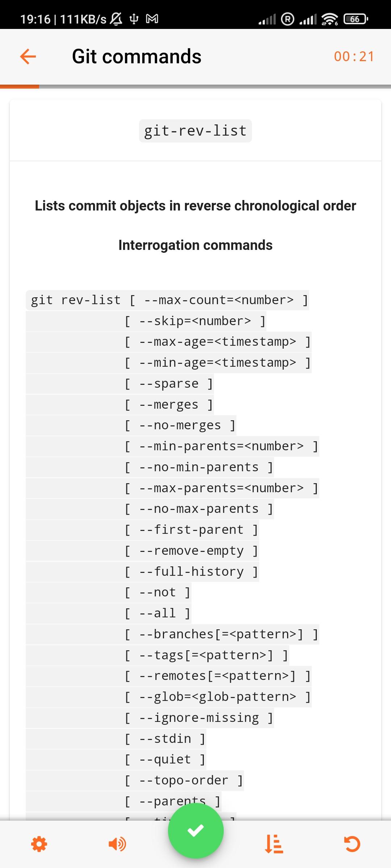This screenshot has height=868, width=391.
Task: Tap the sort order icon
Action: tap(274, 844)
